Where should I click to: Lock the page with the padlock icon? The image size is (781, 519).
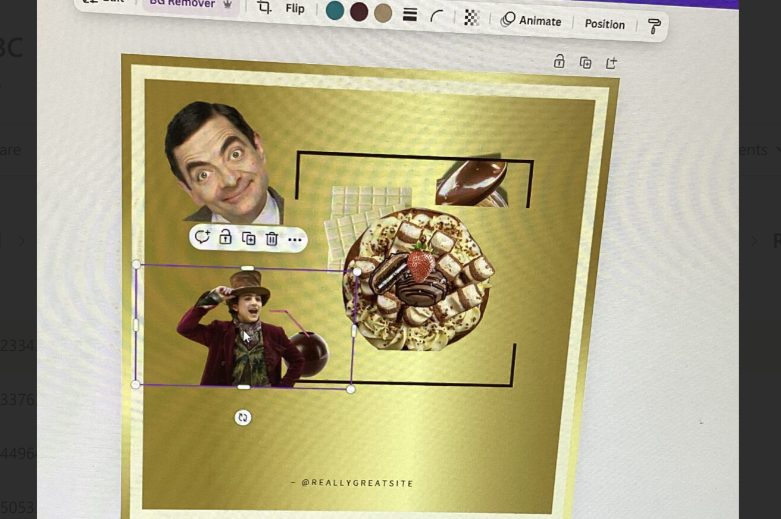point(559,62)
